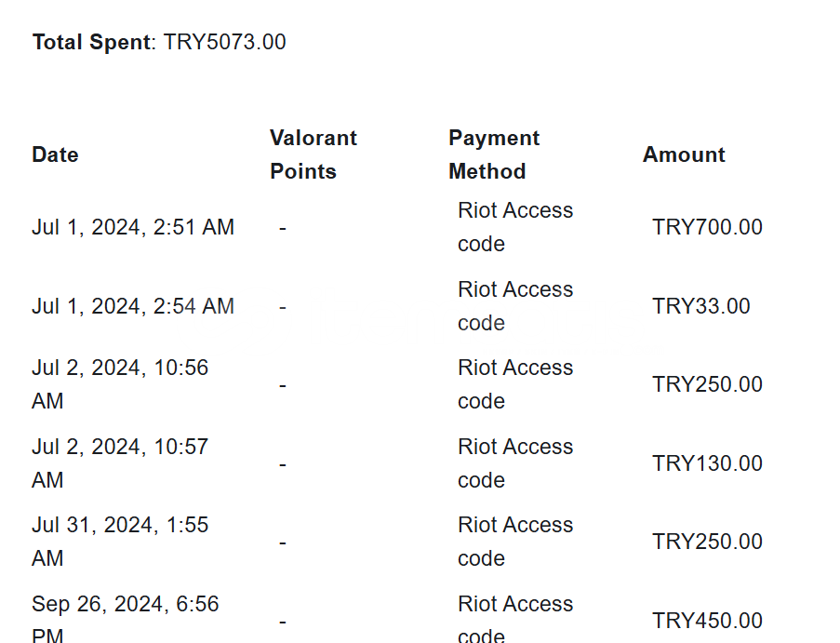This screenshot has height=643, width=840.
Task: Click Valorant Points dash in the TRY33.00 row
Action: pos(282,306)
